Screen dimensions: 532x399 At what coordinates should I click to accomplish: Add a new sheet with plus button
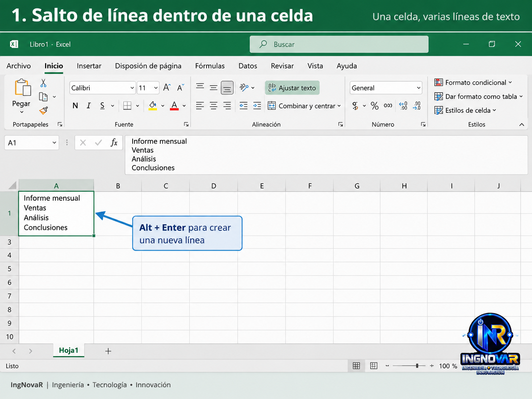108,351
